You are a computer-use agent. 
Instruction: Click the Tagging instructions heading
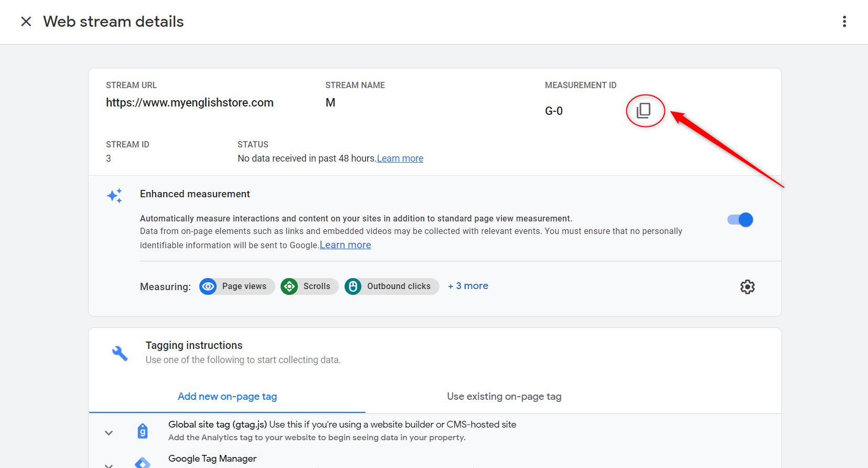[194, 345]
